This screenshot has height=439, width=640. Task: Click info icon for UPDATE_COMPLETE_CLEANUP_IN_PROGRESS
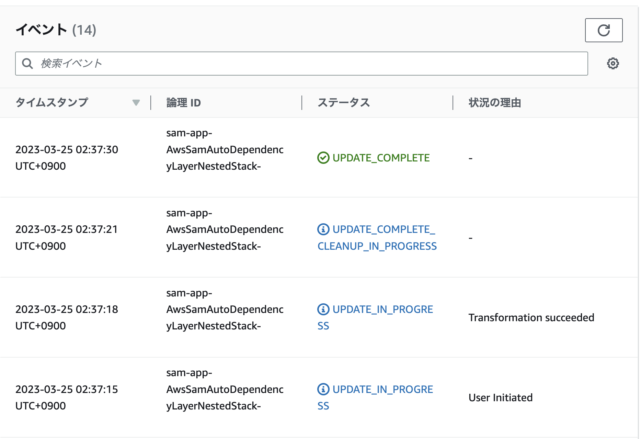point(323,230)
